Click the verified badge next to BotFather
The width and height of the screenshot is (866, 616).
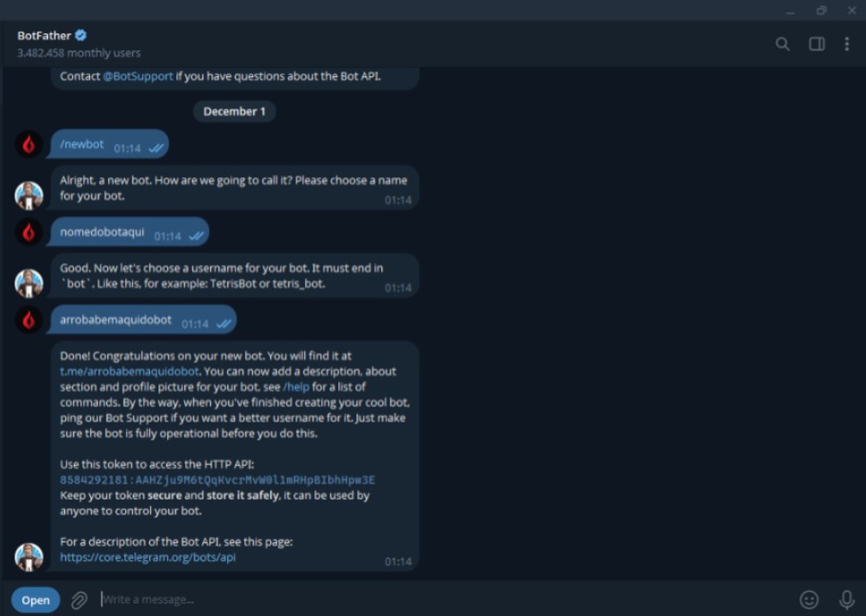pos(81,35)
